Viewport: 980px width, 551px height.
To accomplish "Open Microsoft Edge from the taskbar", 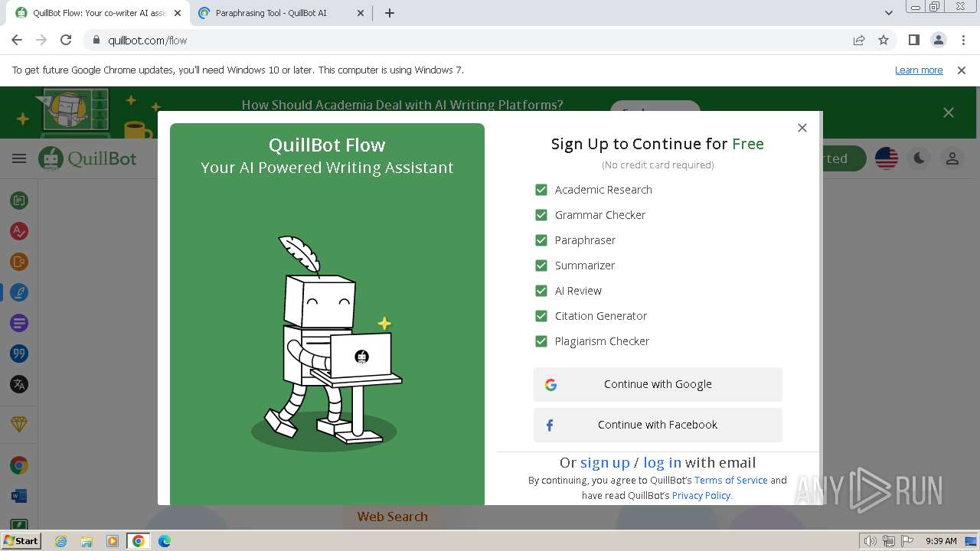I will [x=165, y=541].
